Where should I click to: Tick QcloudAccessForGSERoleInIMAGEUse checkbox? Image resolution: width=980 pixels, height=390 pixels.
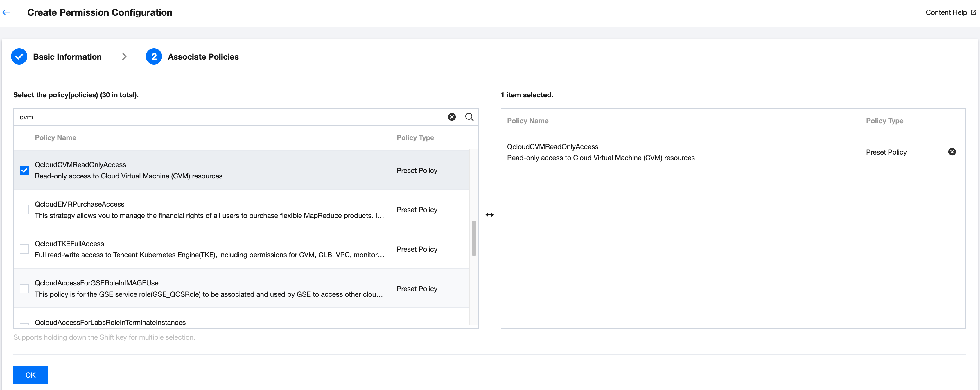point(24,289)
